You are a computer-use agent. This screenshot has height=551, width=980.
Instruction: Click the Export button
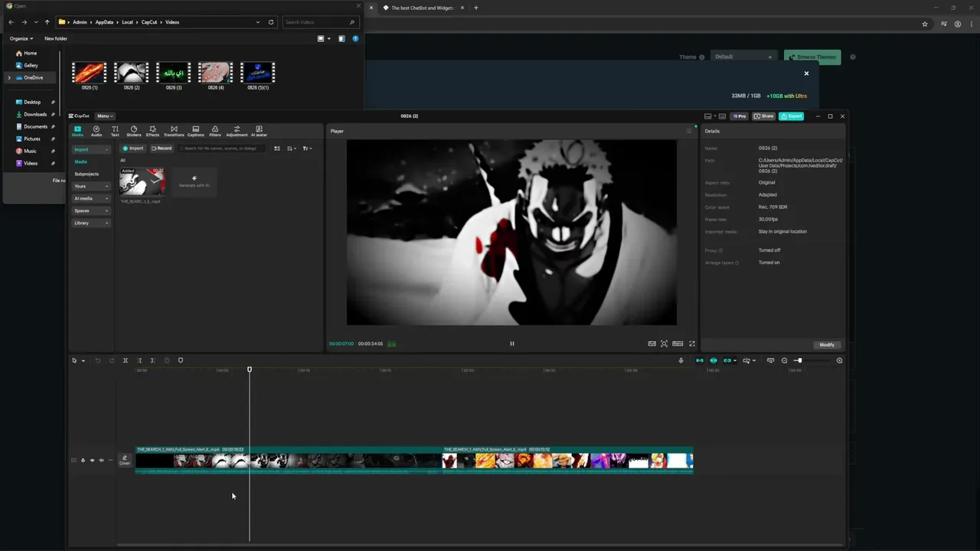[792, 116]
